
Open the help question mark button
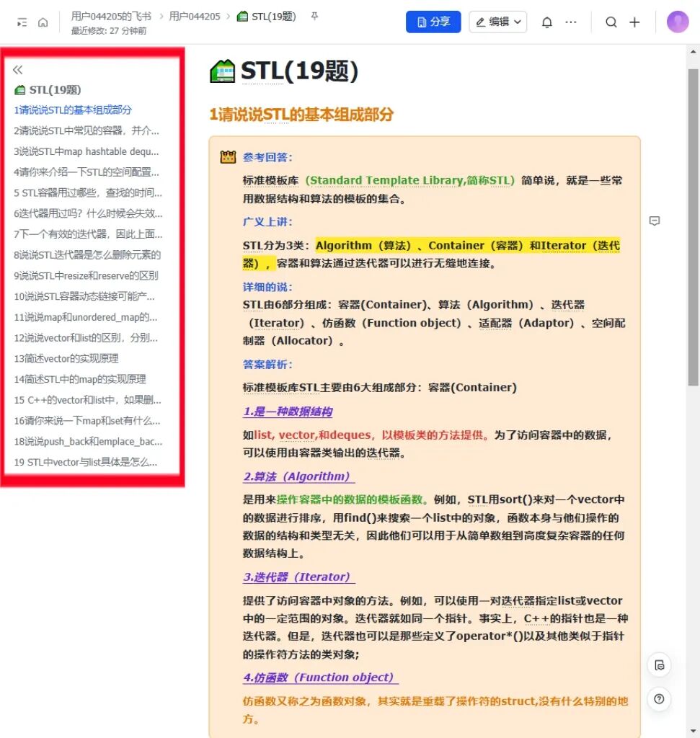tap(659, 699)
